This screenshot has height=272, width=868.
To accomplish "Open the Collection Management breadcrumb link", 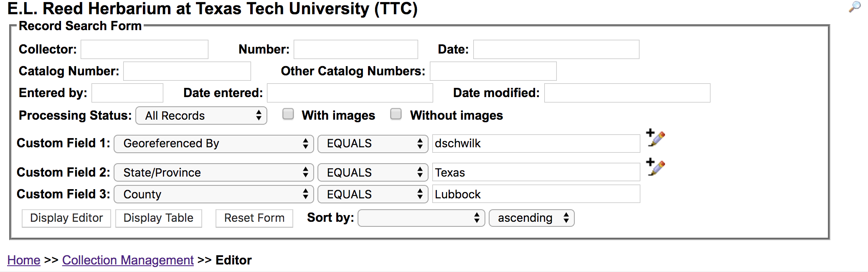I will click(x=128, y=260).
